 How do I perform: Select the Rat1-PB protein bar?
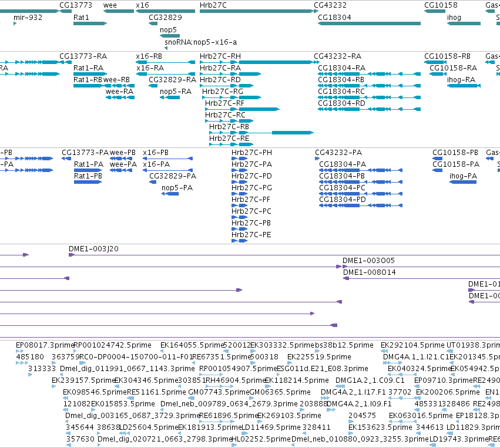click(88, 182)
